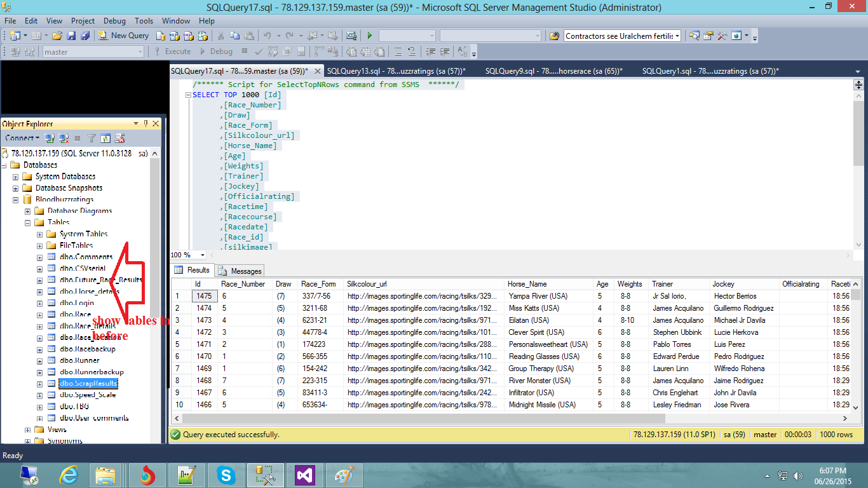Expand the System Databases node
The image size is (868, 488).
16,177
